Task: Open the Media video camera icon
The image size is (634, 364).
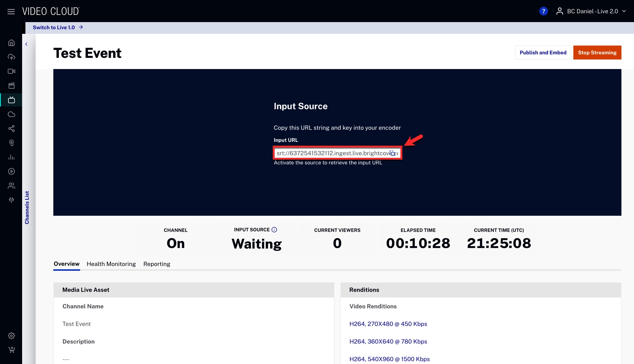Action: click(x=11, y=71)
